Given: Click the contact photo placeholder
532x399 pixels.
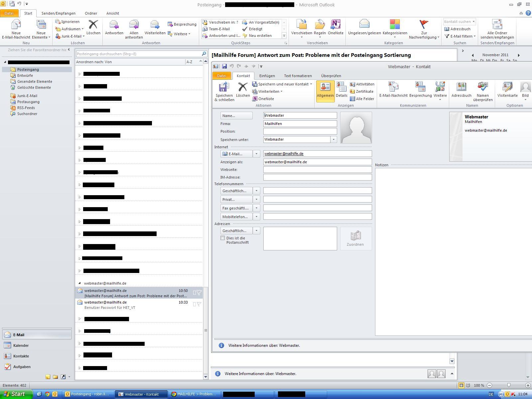Looking at the screenshot, I should point(356,128).
